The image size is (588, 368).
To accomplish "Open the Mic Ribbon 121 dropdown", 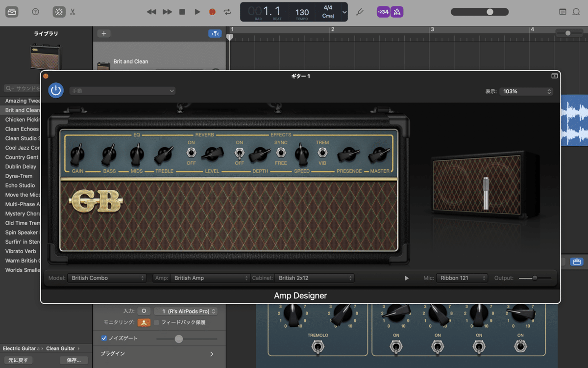I will point(462,278).
